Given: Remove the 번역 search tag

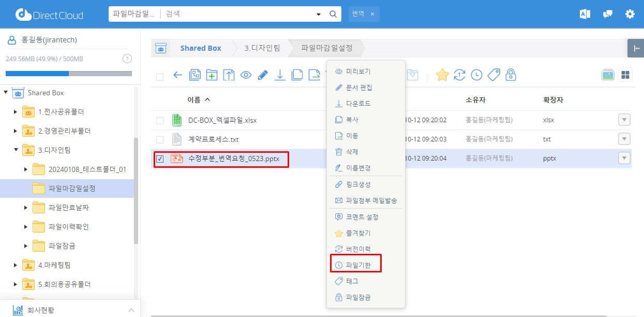Looking at the screenshot, I should pos(372,14).
